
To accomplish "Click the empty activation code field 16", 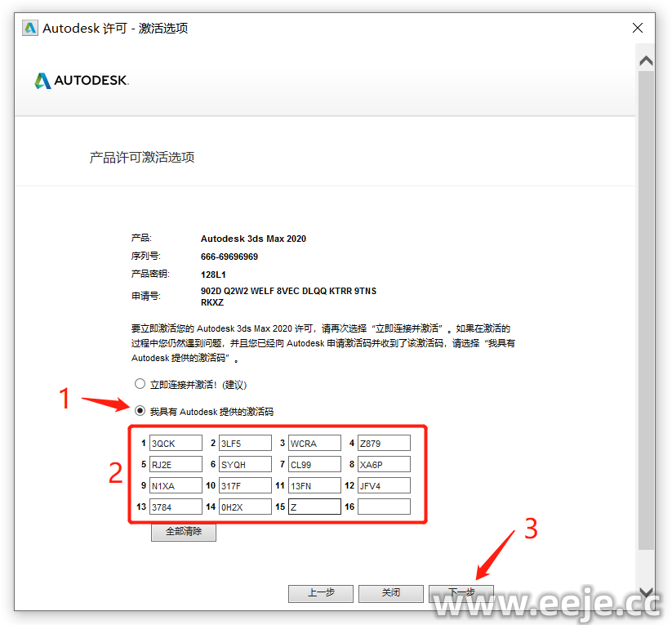I will pos(384,507).
